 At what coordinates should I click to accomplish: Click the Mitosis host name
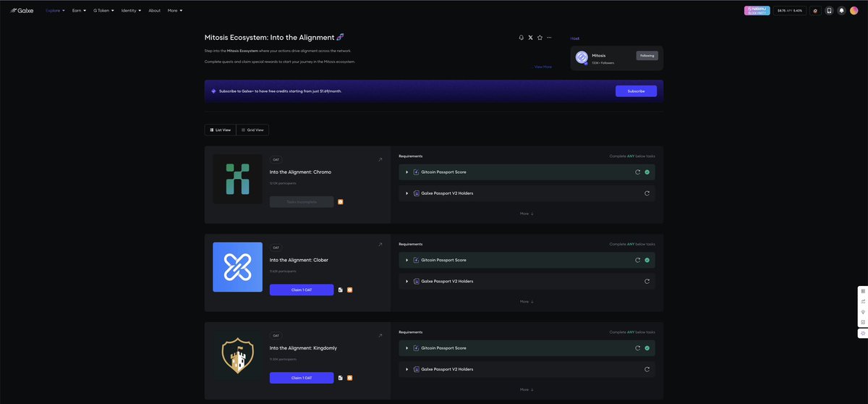tap(599, 55)
